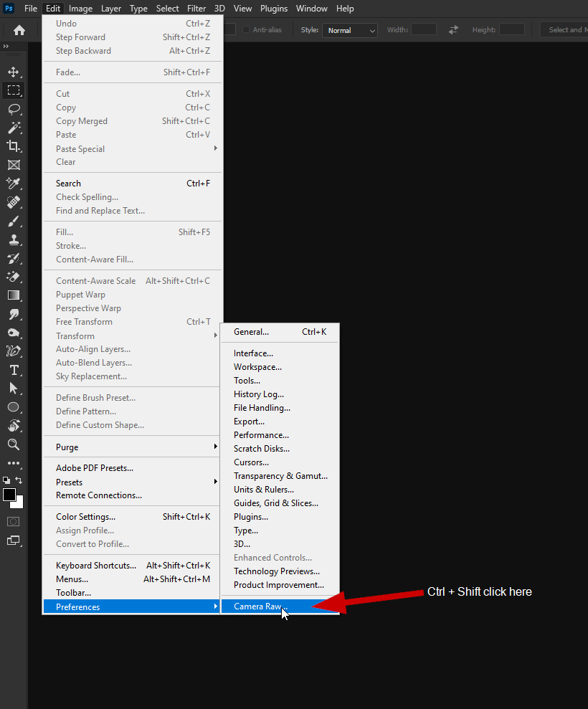Select the Gradient tool
The width and height of the screenshot is (588, 709).
point(14,295)
